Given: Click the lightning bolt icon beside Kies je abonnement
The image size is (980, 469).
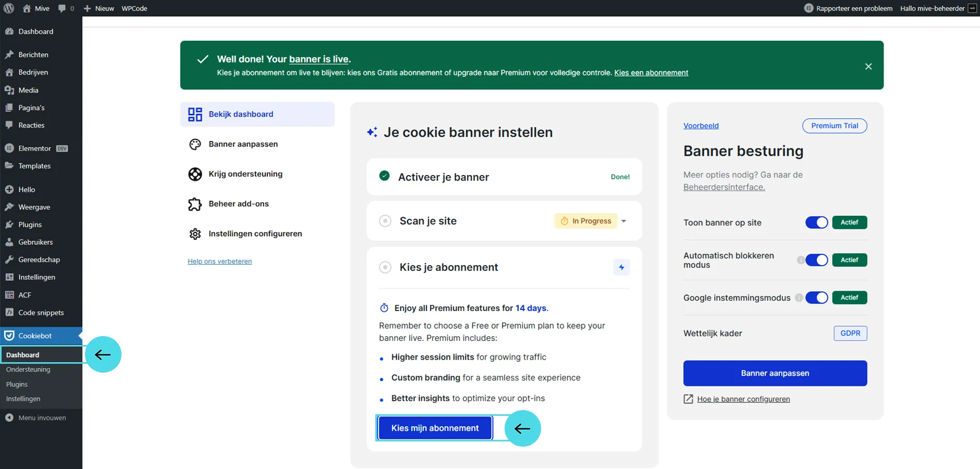Looking at the screenshot, I should pyautogui.click(x=621, y=267).
